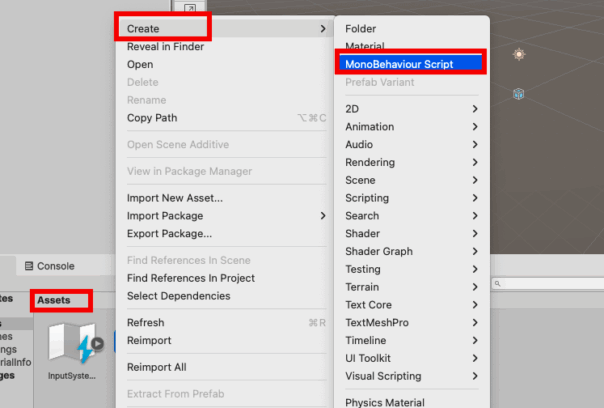Click the InputSystem asset thumbnail icon
Viewport: 604px width, 408px height.
click(71, 344)
